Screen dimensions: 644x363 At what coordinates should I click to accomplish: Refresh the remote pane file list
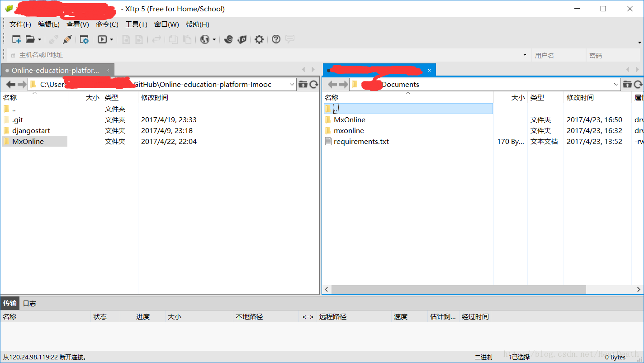point(638,85)
